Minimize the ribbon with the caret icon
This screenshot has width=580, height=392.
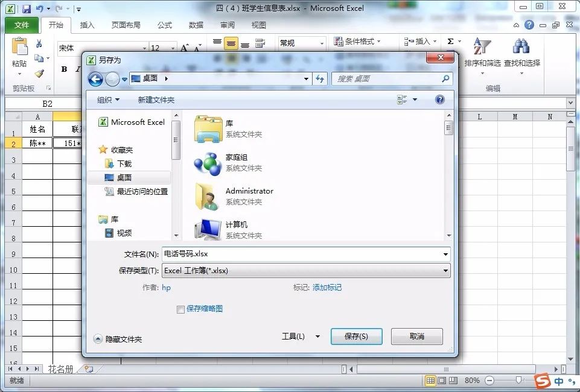tap(517, 25)
